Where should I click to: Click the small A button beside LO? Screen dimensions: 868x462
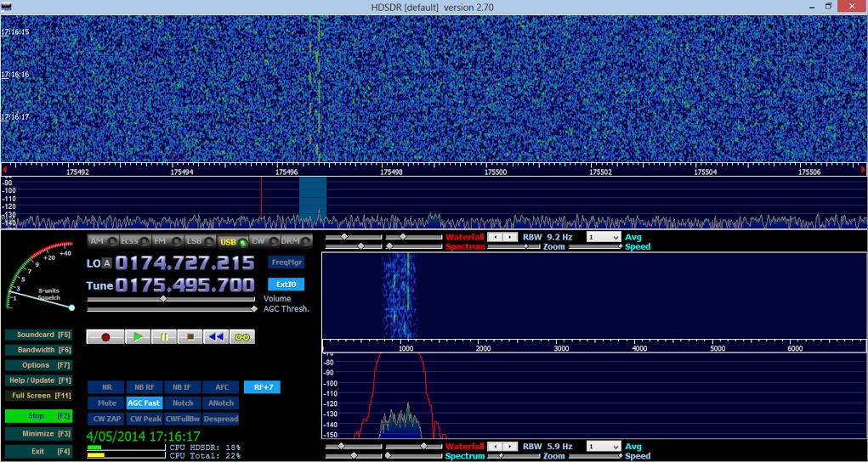point(107,263)
